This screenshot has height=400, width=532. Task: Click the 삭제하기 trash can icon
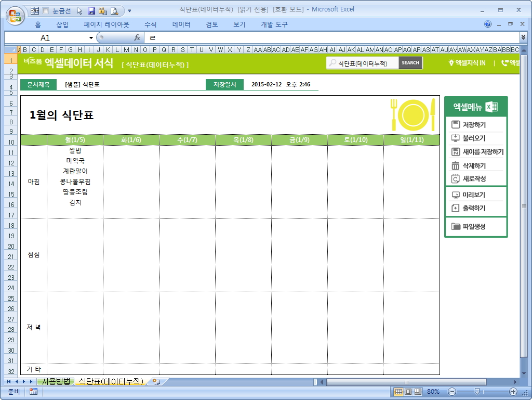pyautogui.click(x=456, y=165)
